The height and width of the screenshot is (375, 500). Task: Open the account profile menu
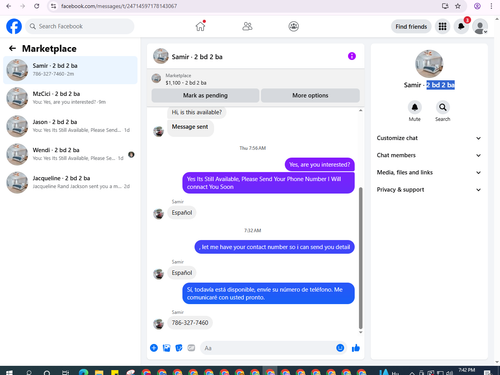(x=480, y=27)
